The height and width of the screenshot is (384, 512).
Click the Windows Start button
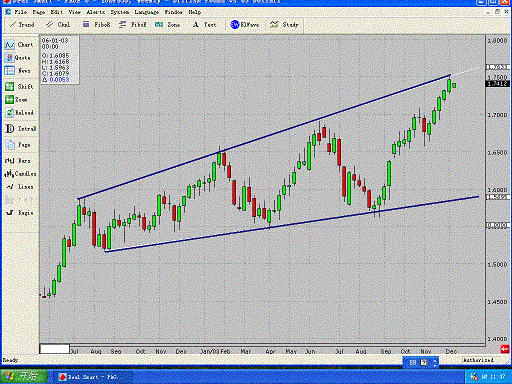(23, 377)
